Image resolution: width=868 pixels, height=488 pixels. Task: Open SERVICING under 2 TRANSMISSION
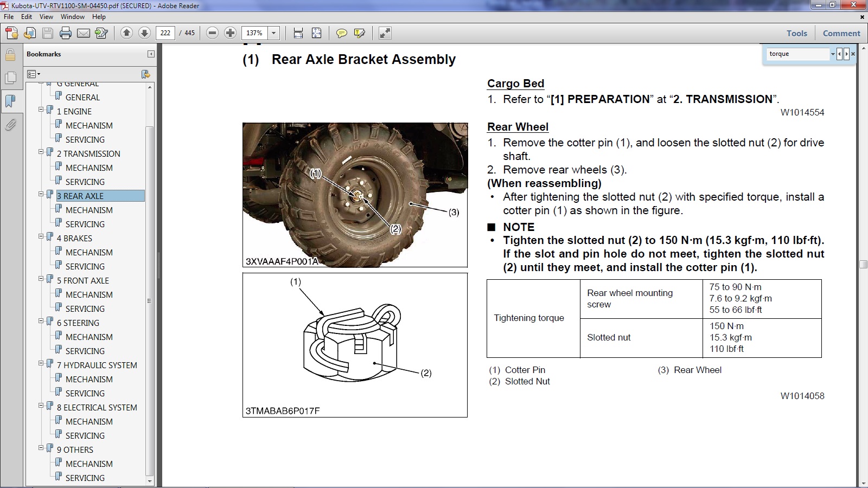pos(85,182)
